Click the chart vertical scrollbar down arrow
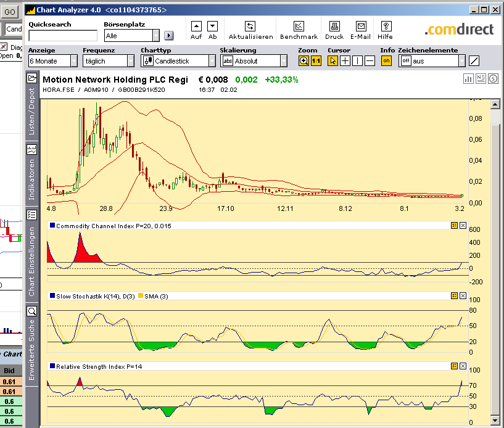This screenshot has width=504, height=428. click(x=495, y=420)
